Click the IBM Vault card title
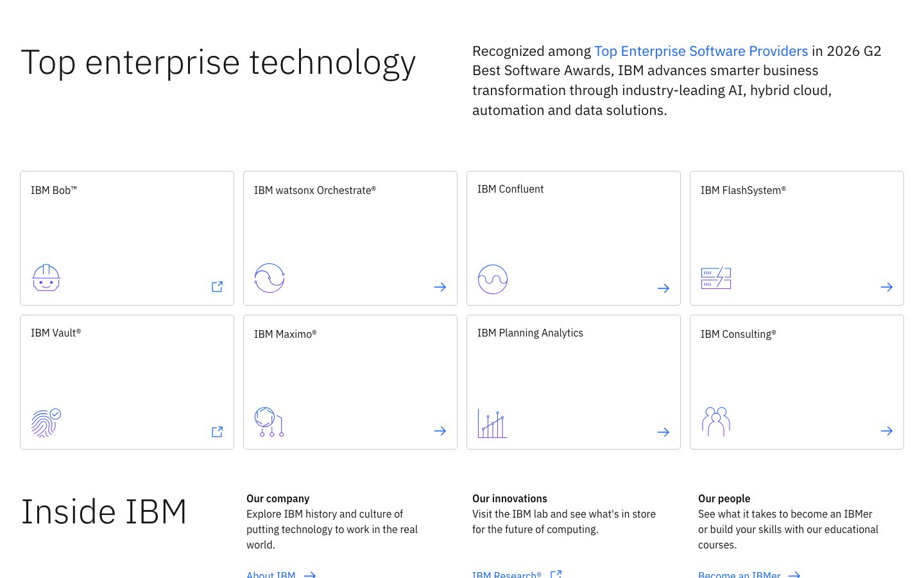Image resolution: width=924 pixels, height=578 pixels. 56,333
